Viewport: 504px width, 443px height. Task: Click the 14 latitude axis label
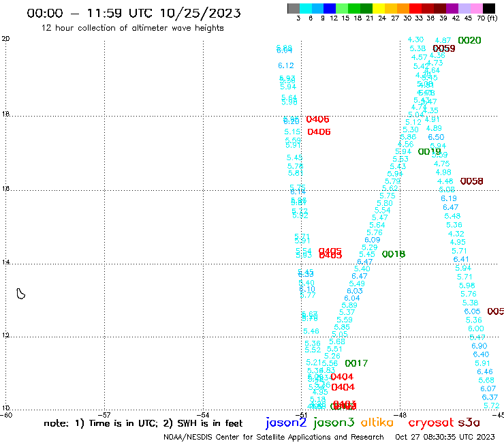[x=5, y=262]
